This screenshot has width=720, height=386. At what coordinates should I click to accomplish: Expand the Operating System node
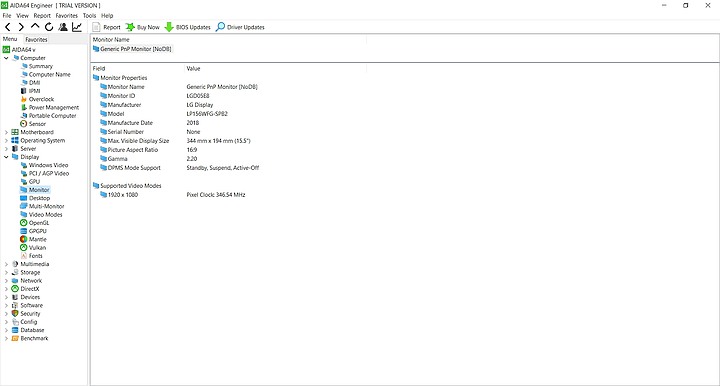pyautogui.click(x=6, y=140)
